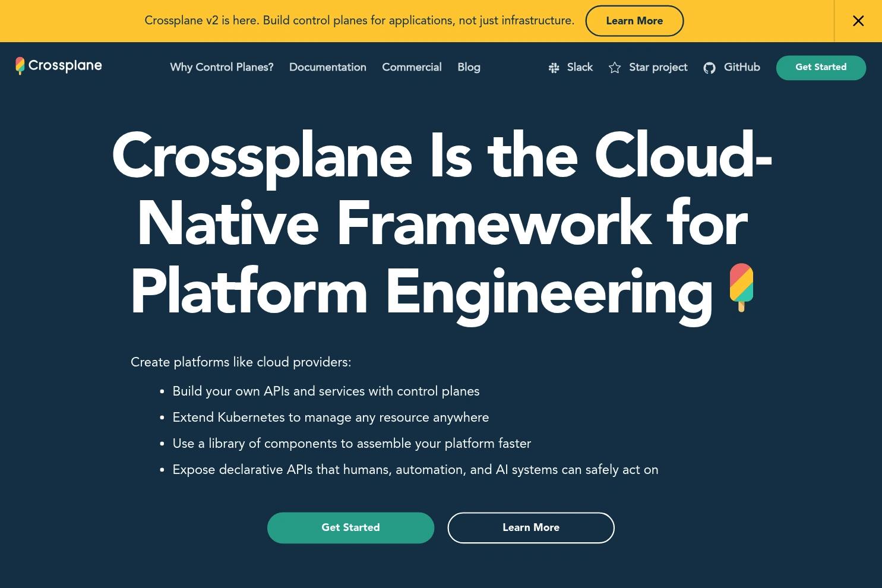Click the Crossplane v2 is here announcement text
Image resolution: width=882 pixels, height=588 pixels.
pyautogui.click(x=359, y=21)
